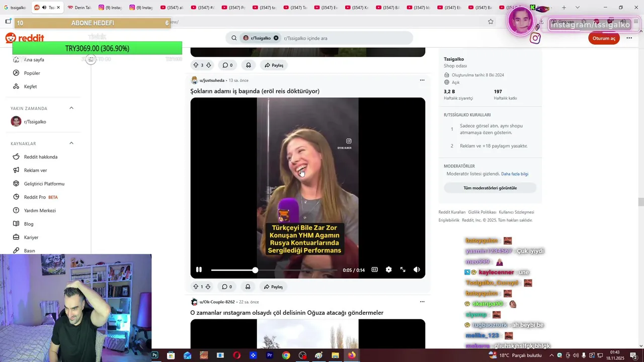Pause the video with the pause button

(199, 269)
